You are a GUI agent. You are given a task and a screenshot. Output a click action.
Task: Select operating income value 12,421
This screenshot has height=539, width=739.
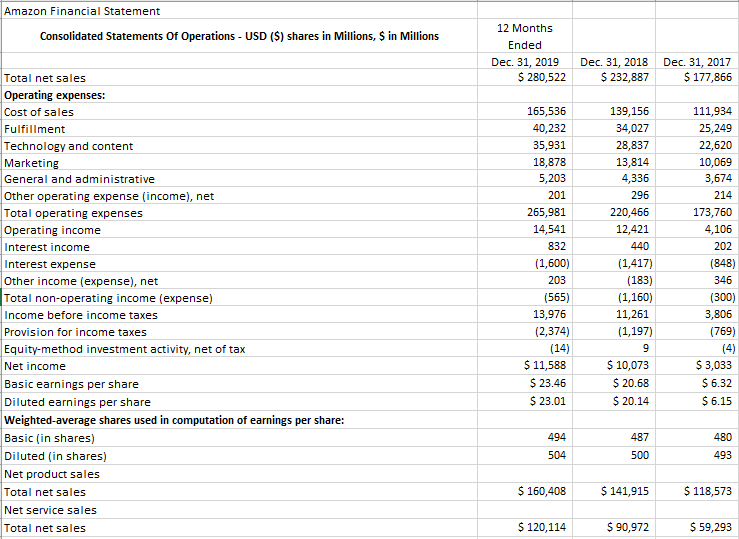tap(632, 229)
